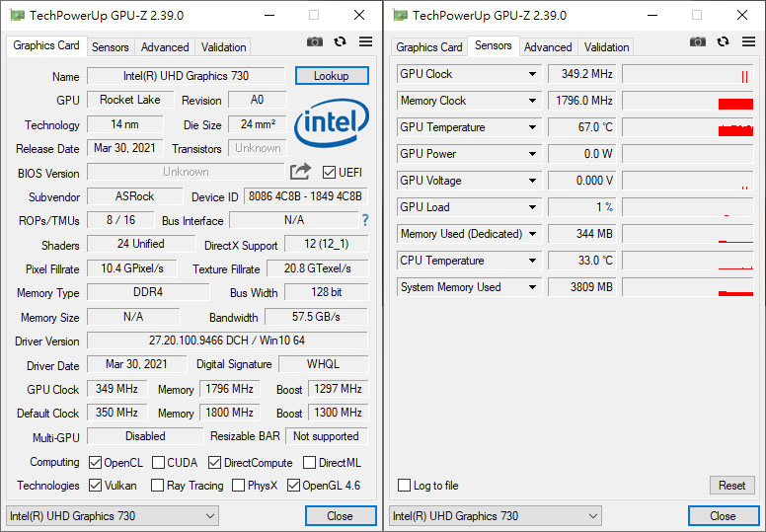
Task: Click the Memory Clock sensor graph
Action: click(x=688, y=101)
